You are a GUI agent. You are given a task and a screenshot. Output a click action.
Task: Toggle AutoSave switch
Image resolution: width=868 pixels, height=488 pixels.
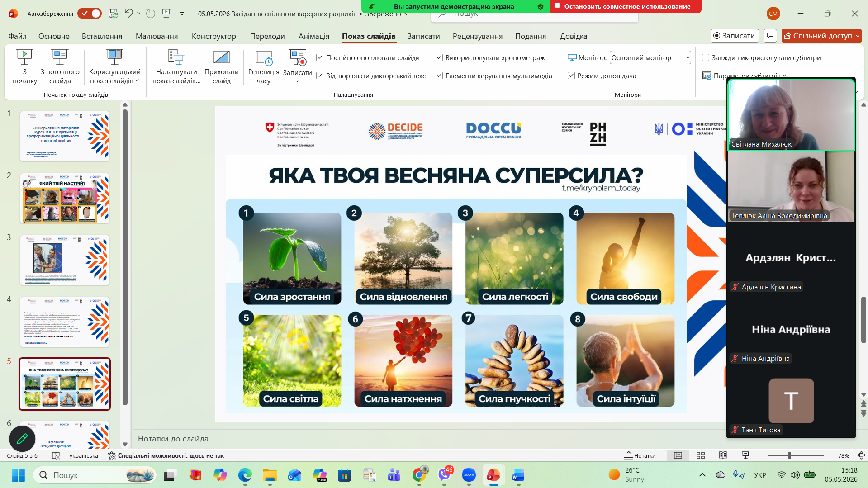coord(90,14)
